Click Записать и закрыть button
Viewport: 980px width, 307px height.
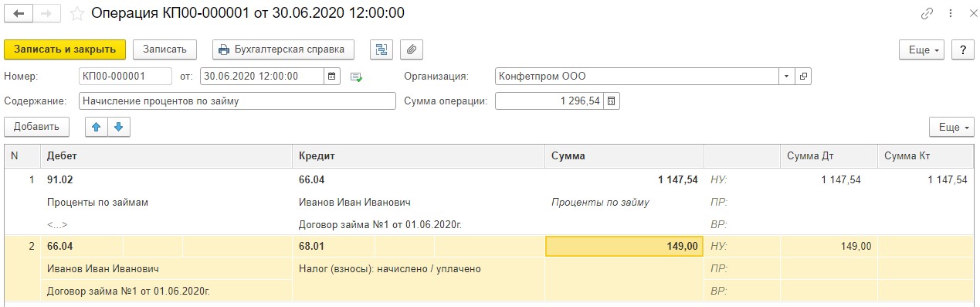[x=64, y=49]
